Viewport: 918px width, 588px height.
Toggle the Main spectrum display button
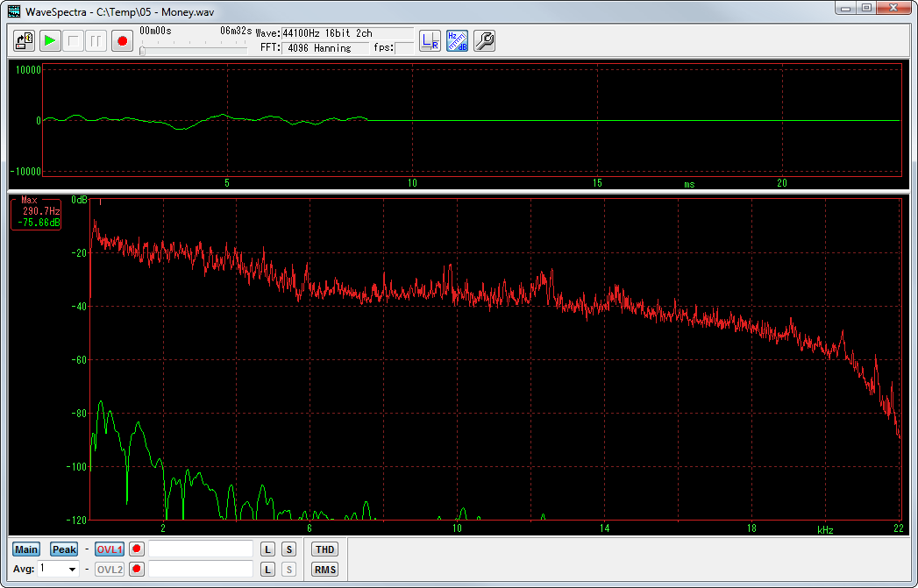(x=26, y=549)
